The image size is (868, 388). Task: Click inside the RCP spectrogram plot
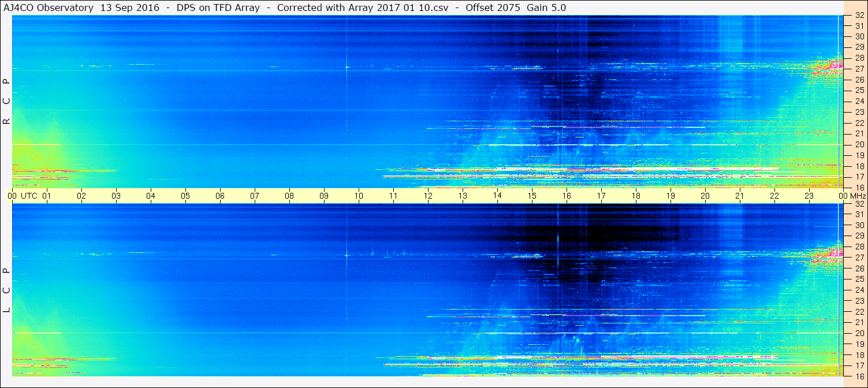[427, 102]
